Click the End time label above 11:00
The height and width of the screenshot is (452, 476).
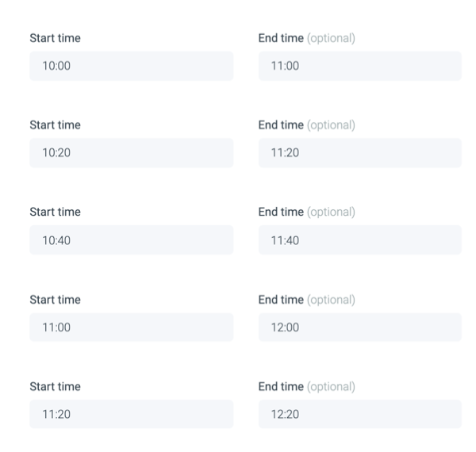click(281, 38)
